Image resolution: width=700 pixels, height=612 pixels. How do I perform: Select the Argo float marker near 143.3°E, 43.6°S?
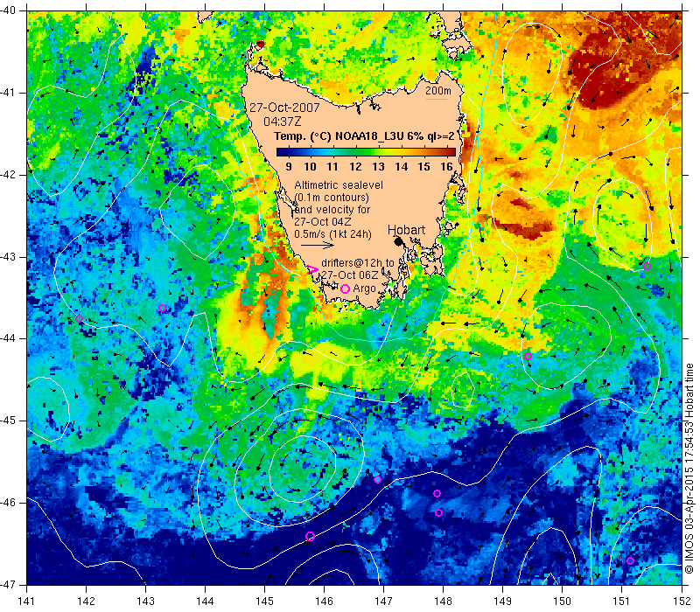[162, 309]
